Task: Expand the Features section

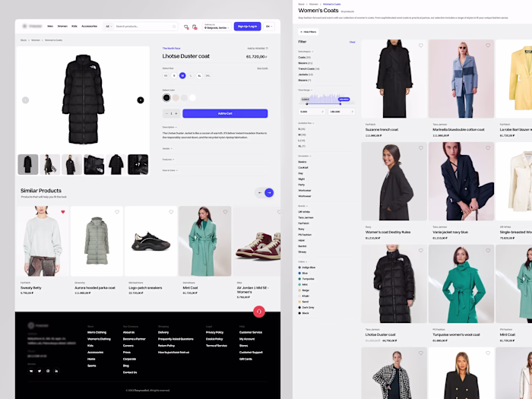Action: [168, 160]
